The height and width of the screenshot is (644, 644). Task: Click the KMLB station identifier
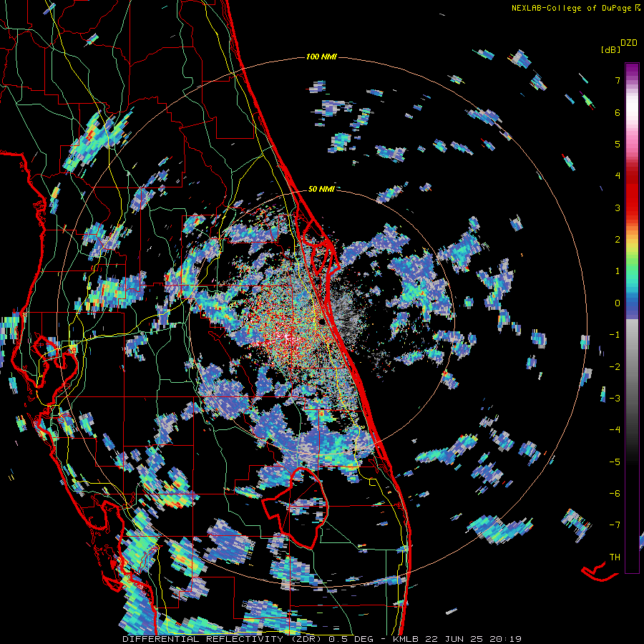tap(407, 639)
